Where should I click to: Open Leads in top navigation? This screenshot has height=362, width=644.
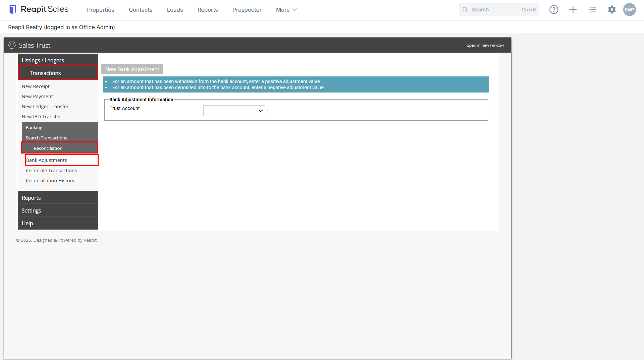pyautogui.click(x=175, y=10)
